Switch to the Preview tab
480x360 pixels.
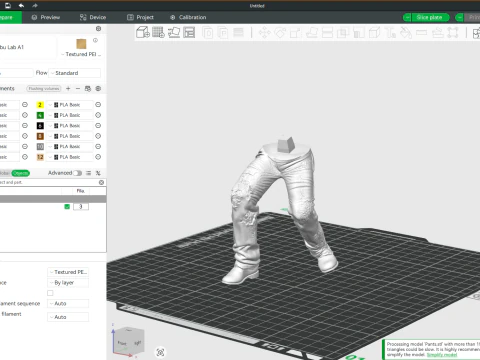tap(46, 17)
